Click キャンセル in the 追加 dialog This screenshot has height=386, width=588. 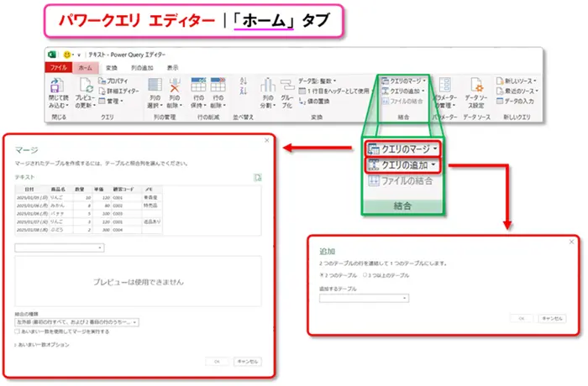552,319
